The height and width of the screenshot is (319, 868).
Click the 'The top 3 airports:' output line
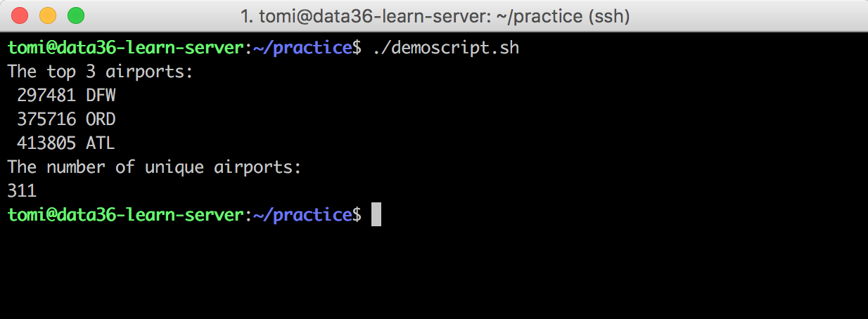click(100, 72)
